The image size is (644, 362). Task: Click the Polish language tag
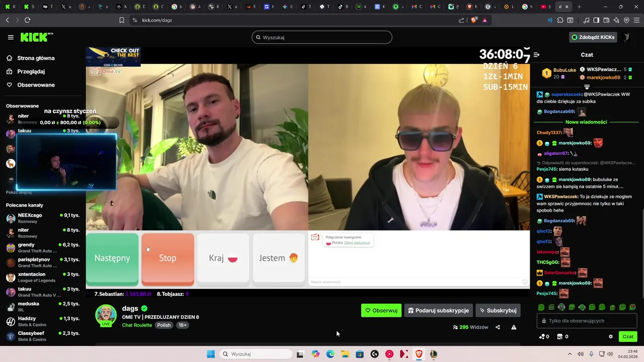[x=164, y=325]
